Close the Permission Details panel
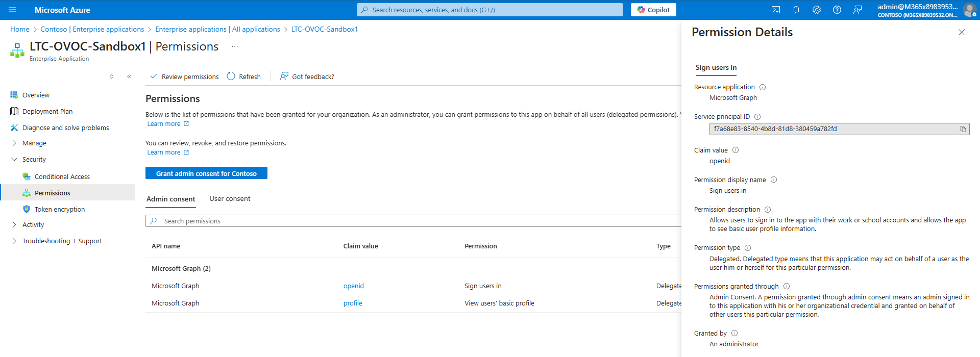The height and width of the screenshot is (357, 980). (962, 32)
